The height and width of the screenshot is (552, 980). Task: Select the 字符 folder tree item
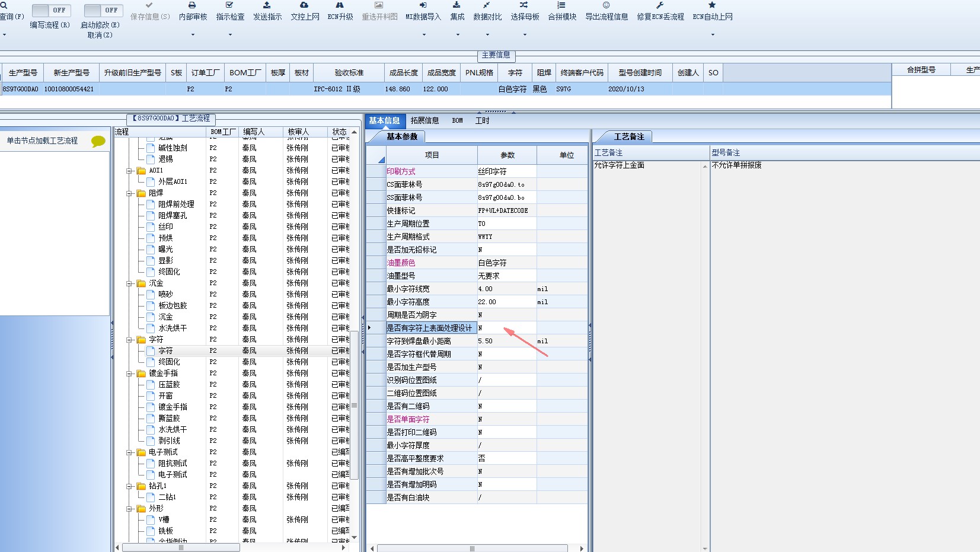pos(156,340)
